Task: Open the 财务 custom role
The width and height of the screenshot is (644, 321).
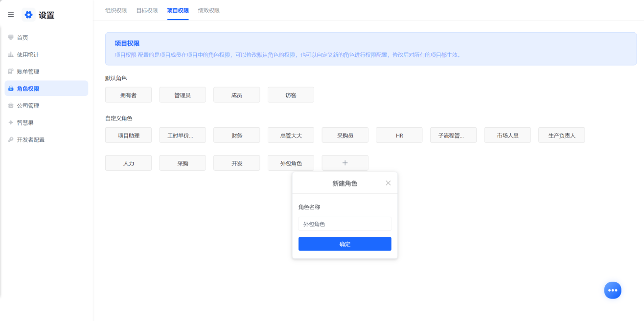Action: pyautogui.click(x=237, y=135)
